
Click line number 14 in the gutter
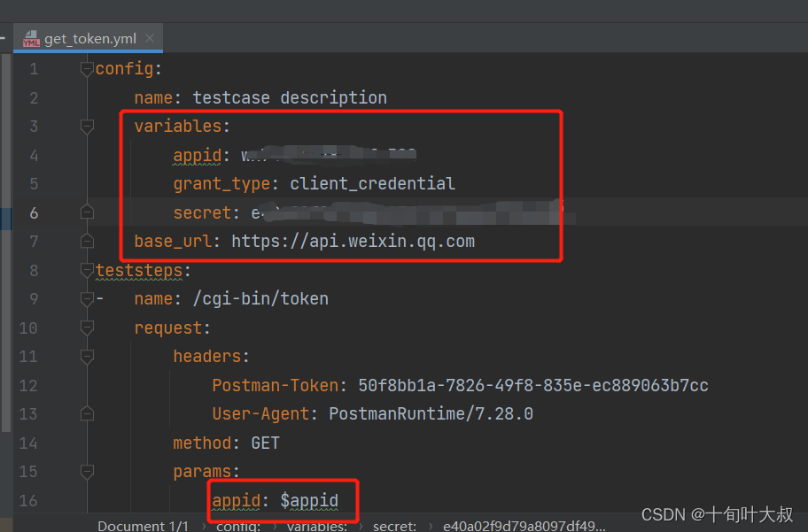28,443
